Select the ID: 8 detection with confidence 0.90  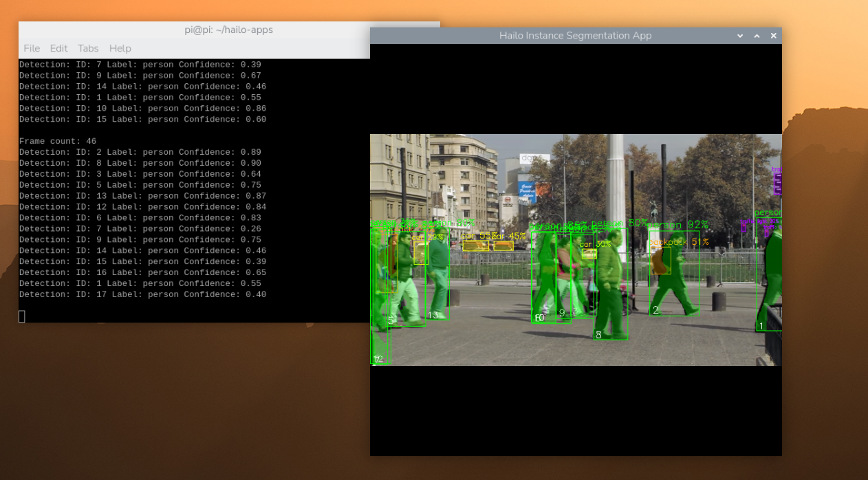click(140, 163)
